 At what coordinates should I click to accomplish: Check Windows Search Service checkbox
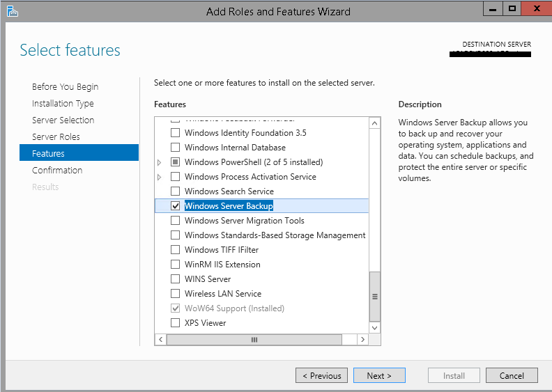point(175,191)
